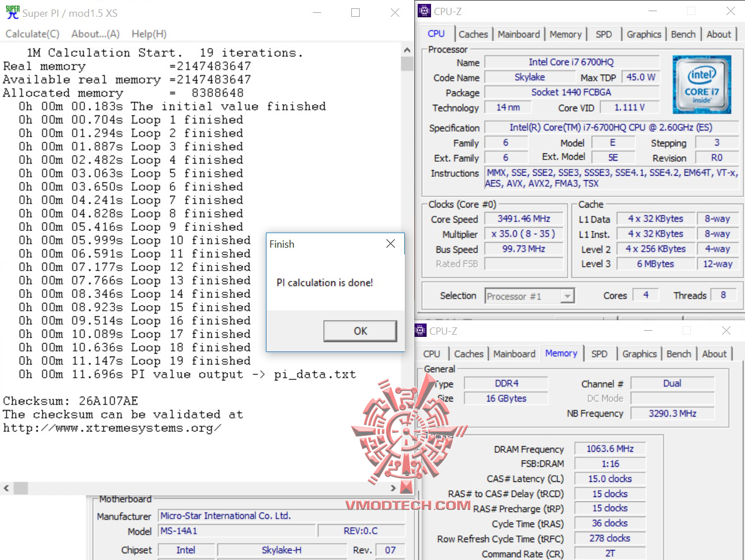This screenshot has height=560, width=745.
Task: Click the memory Type value 'DDR4'
Action: pyautogui.click(x=506, y=383)
